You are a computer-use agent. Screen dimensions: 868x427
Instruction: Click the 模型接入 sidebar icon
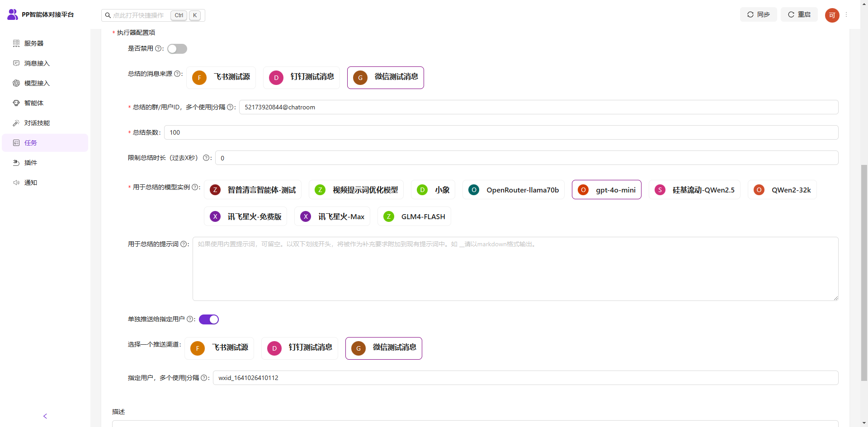[16, 83]
